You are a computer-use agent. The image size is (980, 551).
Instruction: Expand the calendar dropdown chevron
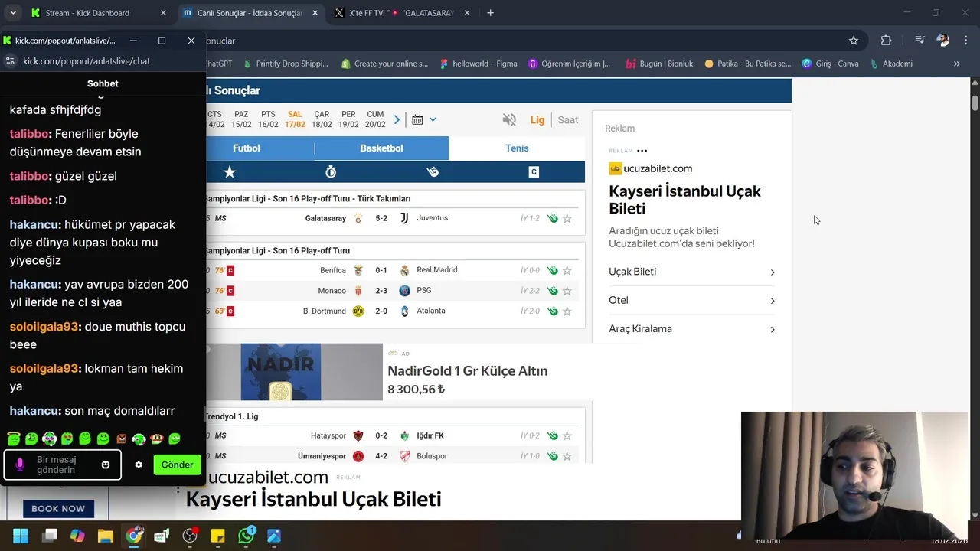pos(433,119)
